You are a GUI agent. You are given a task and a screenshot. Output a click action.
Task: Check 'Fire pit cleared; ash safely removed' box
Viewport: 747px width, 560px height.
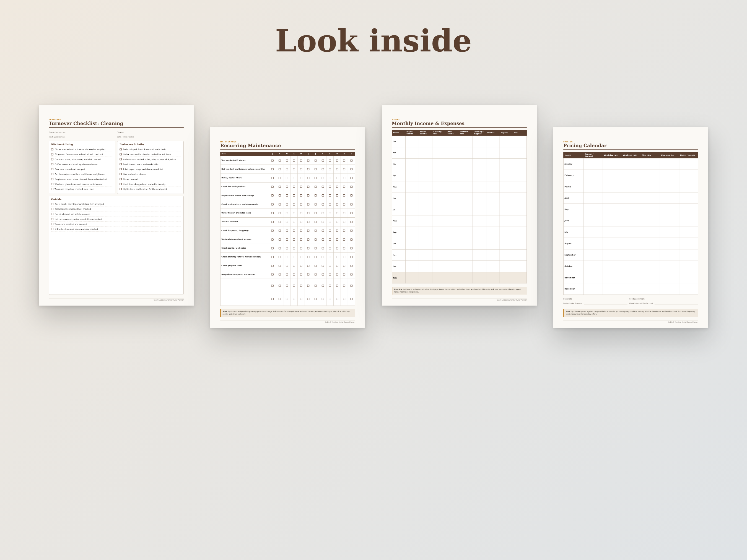pyautogui.click(x=52, y=214)
